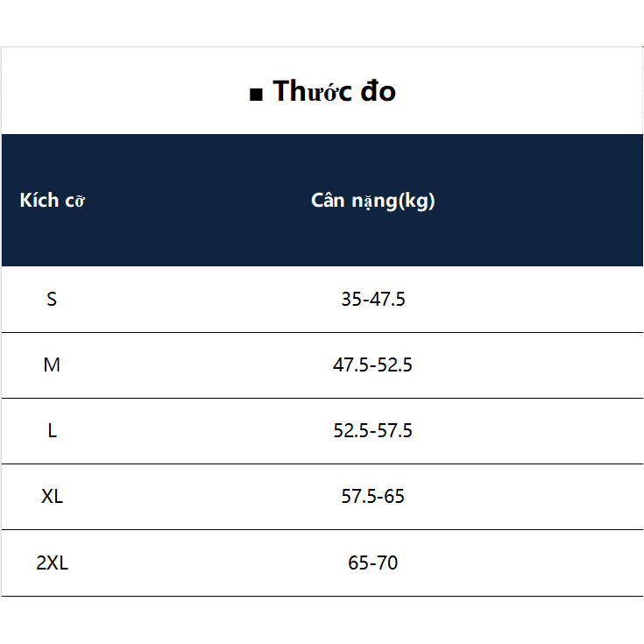Click the 65-70 weight range
The image size is (644, 644).
(x=373, y=563)
